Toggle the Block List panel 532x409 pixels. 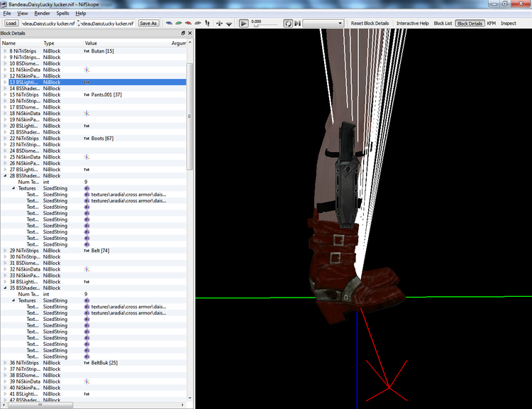443,23
